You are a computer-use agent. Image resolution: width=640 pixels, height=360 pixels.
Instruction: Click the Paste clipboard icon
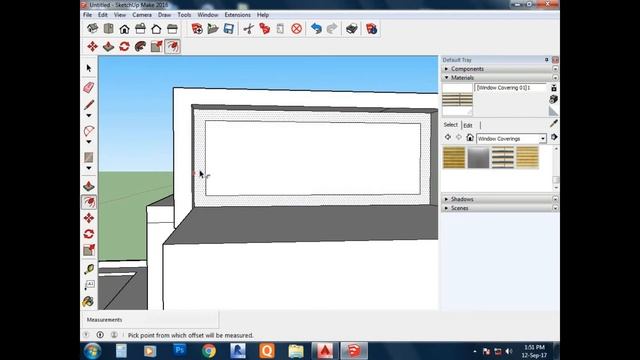coord(280,29)
